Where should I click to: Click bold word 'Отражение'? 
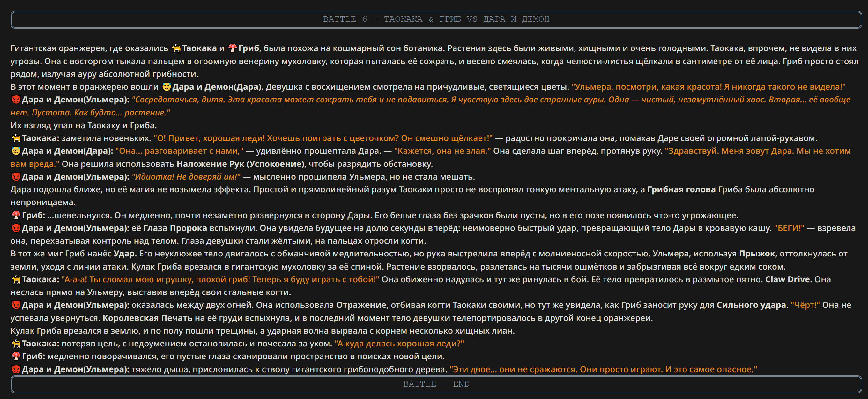click(361, 305)
